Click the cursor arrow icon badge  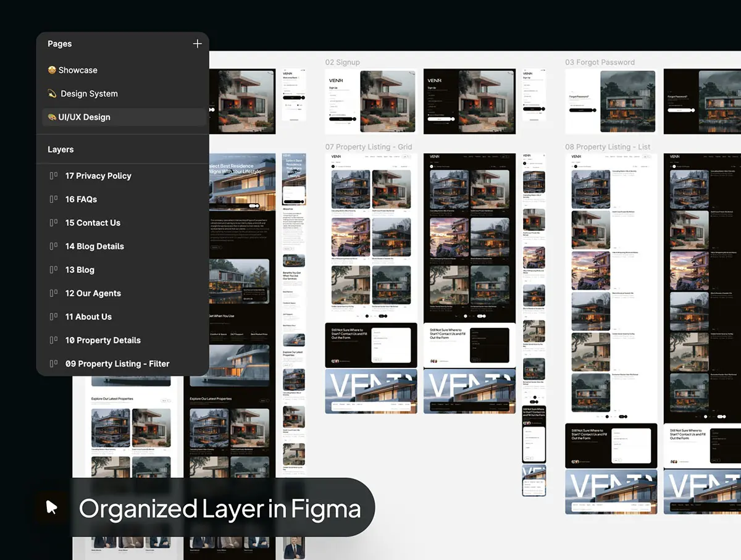click(51, 508)
